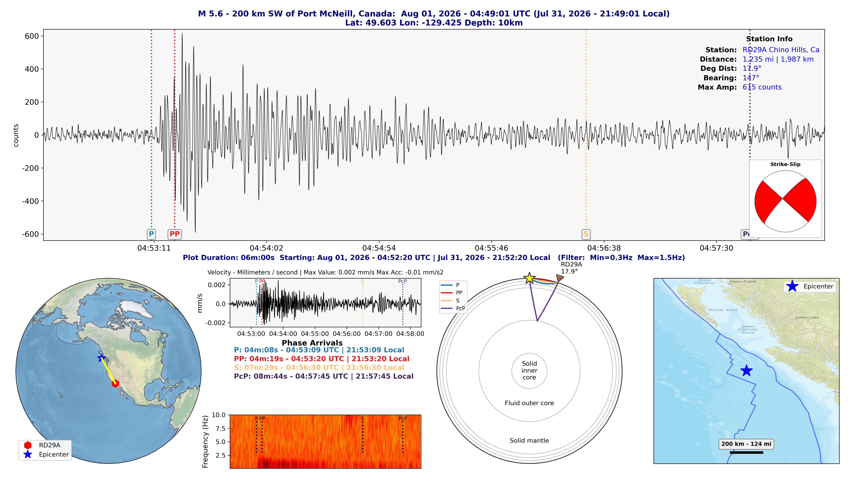Click the "Hecate Strait" label on the map

point(723,310)
